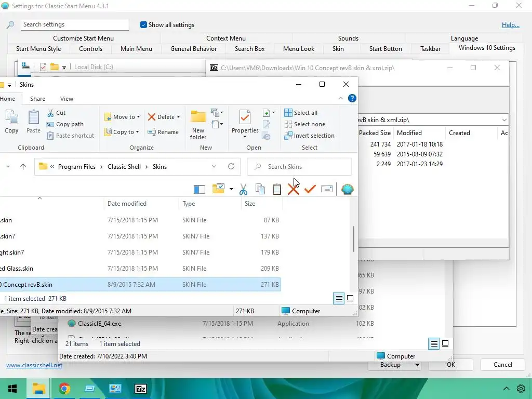Click red X Delete icon in Classic Shell toolbar
The image size is (532, 399).
coord(294,189)
